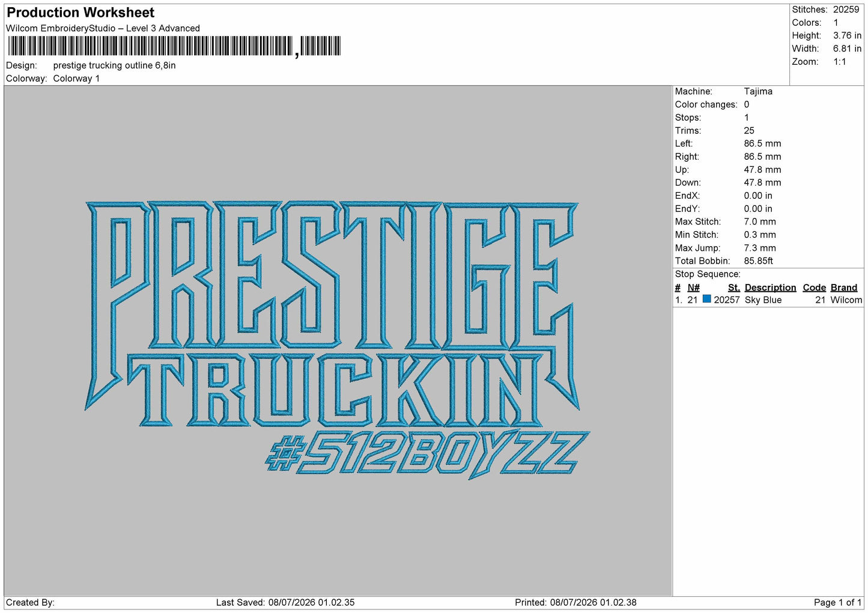
Task: Click the Up value '47.8 mm'
Action: pos(762,170)
